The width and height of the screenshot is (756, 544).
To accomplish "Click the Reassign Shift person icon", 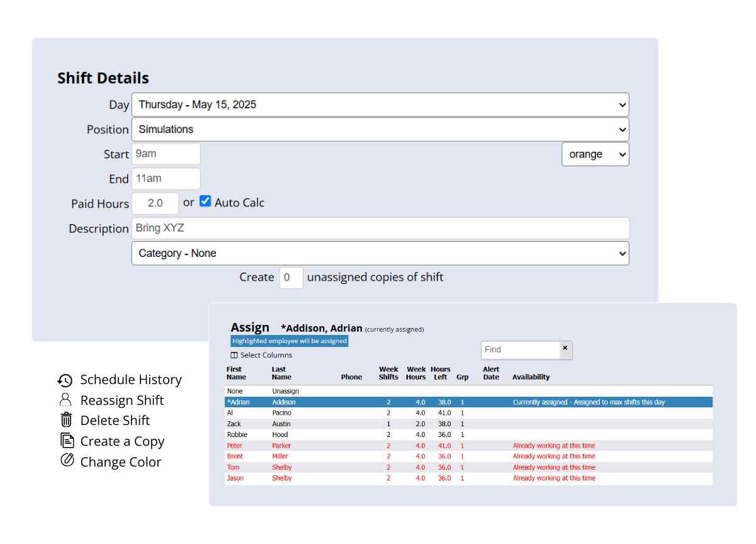I will 65,400.
